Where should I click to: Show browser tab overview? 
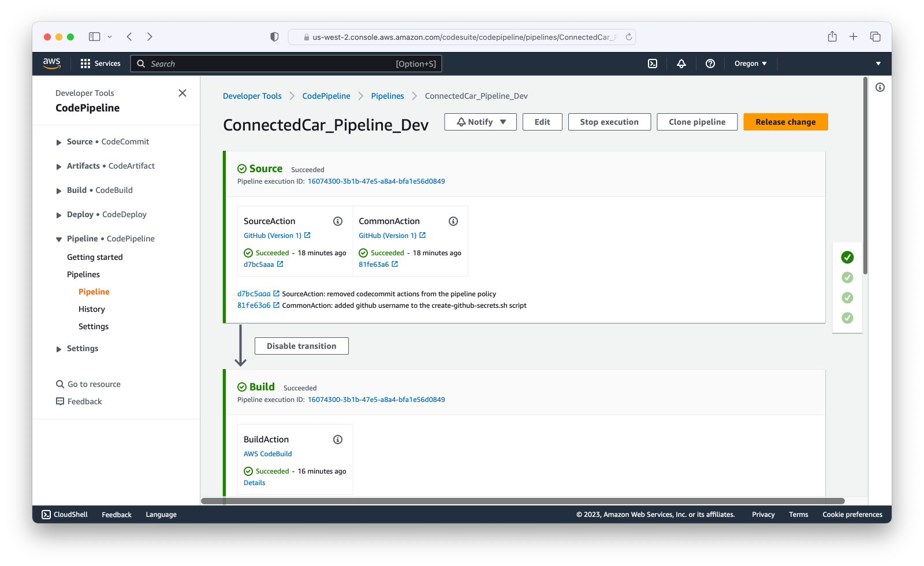coord(875,36)
